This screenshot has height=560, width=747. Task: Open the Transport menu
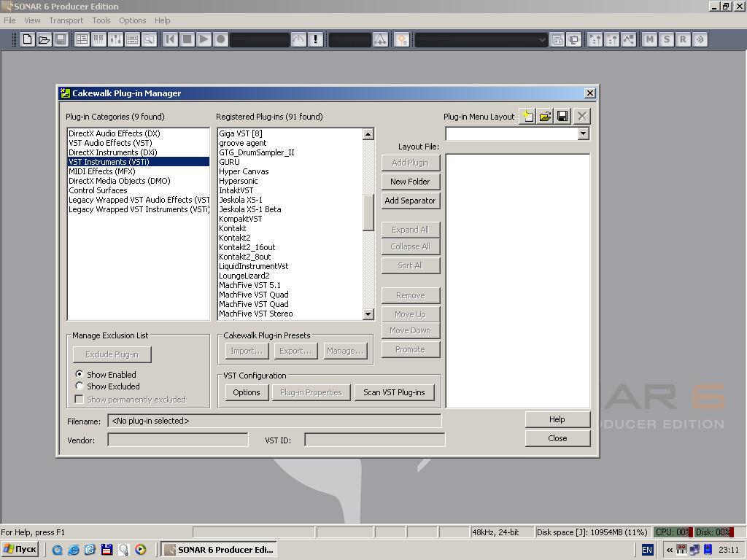pyautogui.click(x=66, y=20)
